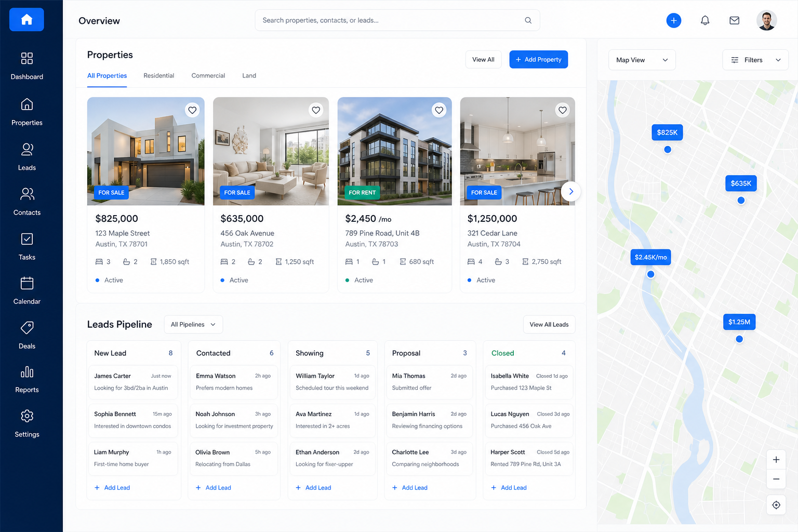Select the $2.45K/mo map pin
Screen dimensions: 798x532
coord(650,257)
